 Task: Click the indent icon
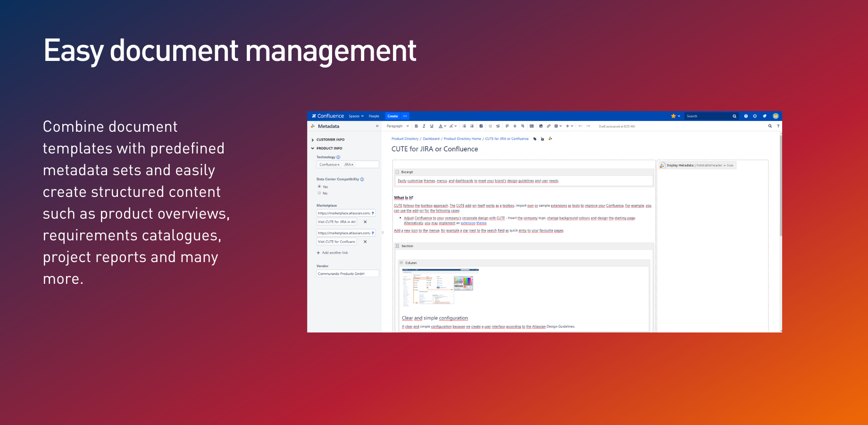[498, 126]
